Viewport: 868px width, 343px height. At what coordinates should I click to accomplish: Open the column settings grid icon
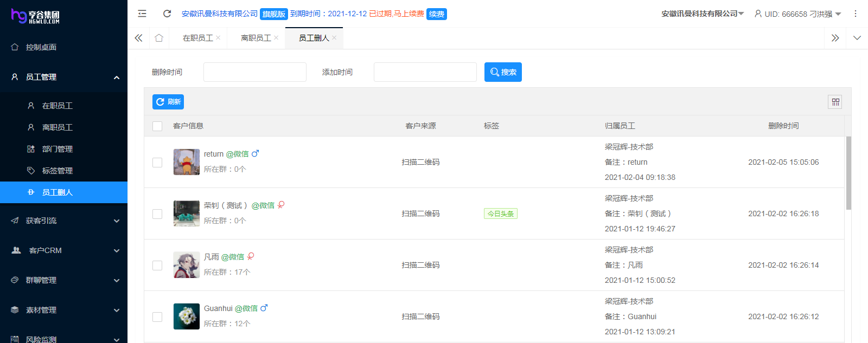pyautogui.click(x=835, y=102)
